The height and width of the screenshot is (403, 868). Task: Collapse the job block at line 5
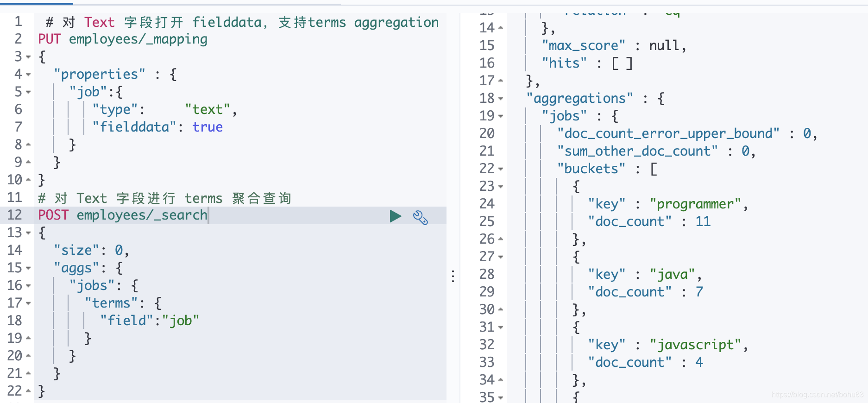click(x=28, y=92)
